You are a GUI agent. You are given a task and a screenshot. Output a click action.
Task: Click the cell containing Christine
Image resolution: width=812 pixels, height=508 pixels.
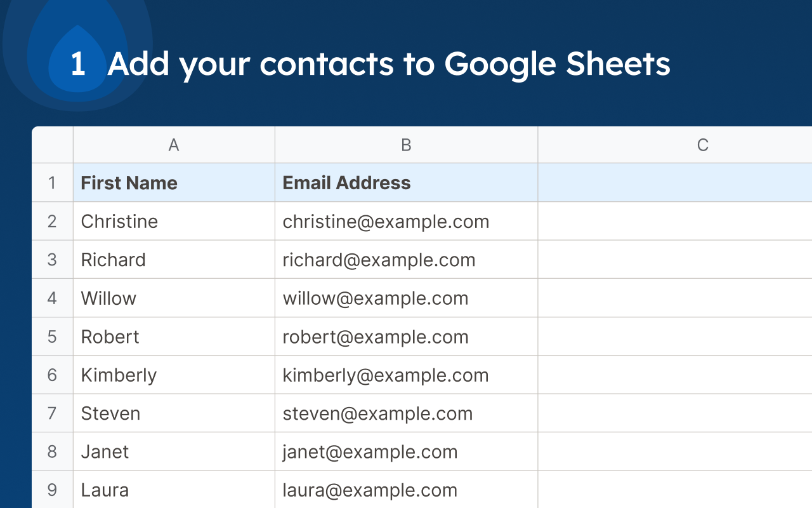click(x=174, y=221)
